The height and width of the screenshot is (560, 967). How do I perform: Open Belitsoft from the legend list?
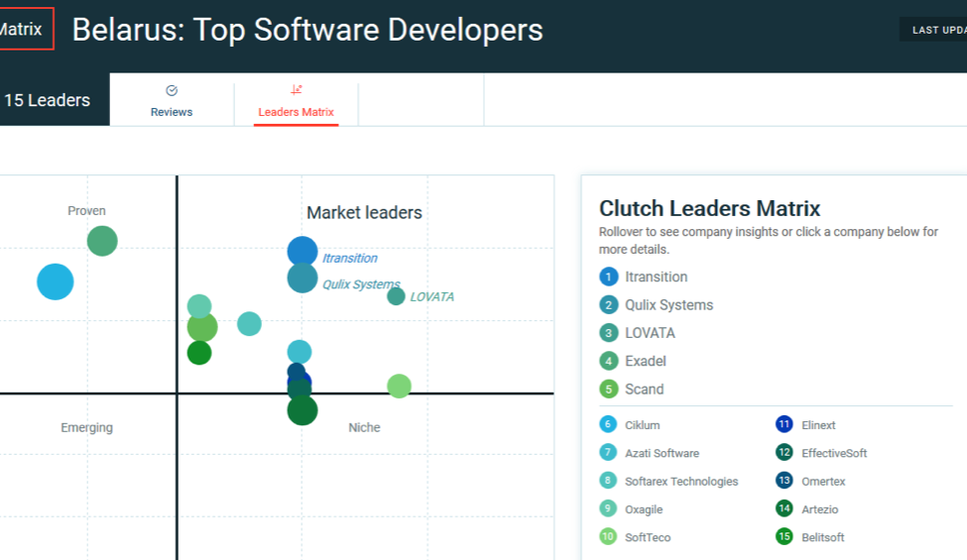(822, 537)
